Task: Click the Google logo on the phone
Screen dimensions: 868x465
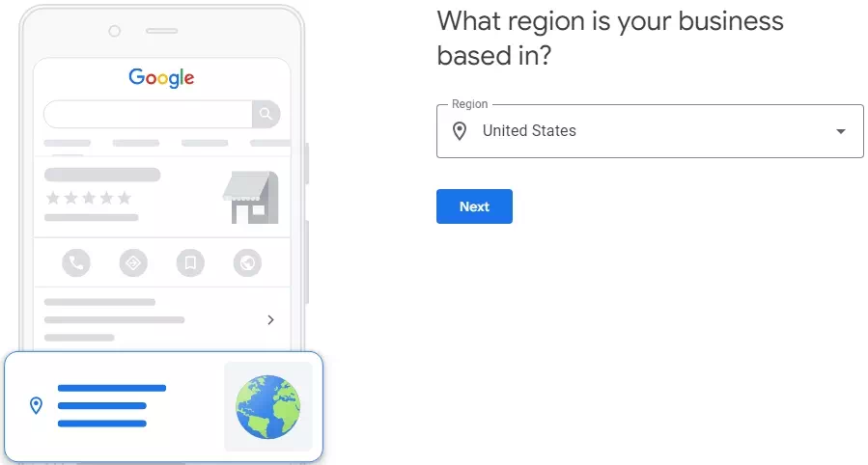Action: [161, 78]
